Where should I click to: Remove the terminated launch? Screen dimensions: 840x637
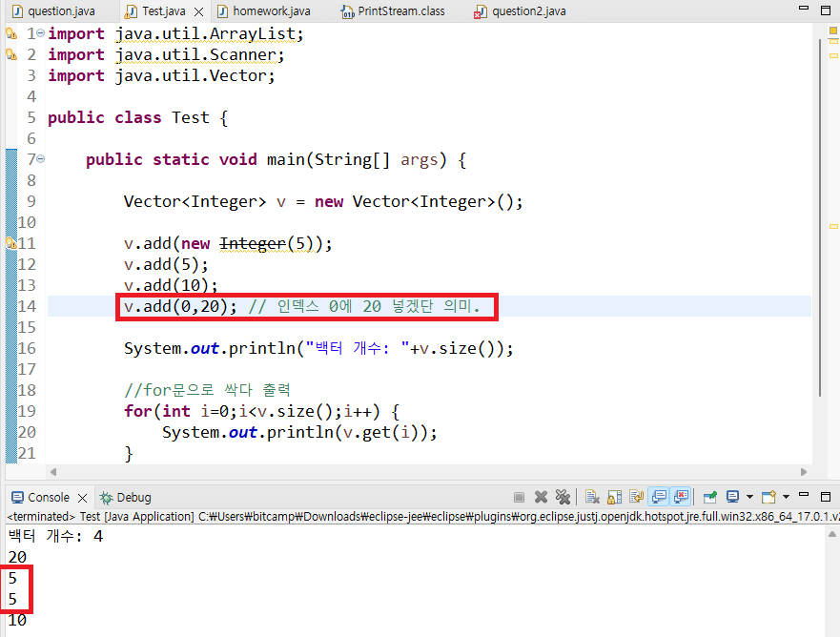click(x=541, y=497)
